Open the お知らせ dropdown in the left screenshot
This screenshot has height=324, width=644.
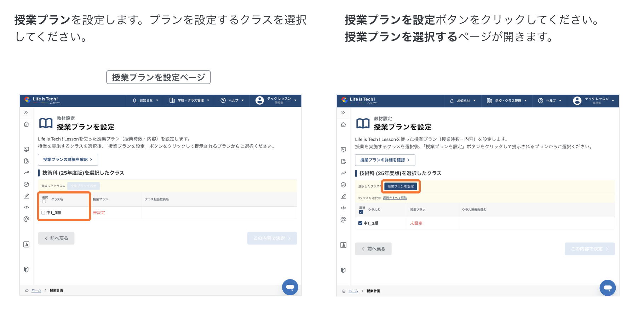pyautogui.click(x=145, y=100)
